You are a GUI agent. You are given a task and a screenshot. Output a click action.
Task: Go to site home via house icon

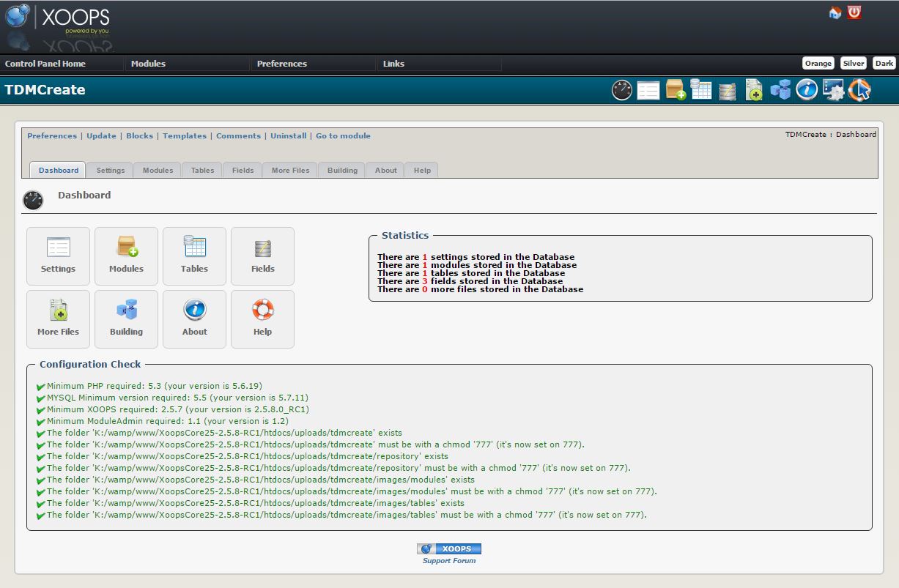835,12
